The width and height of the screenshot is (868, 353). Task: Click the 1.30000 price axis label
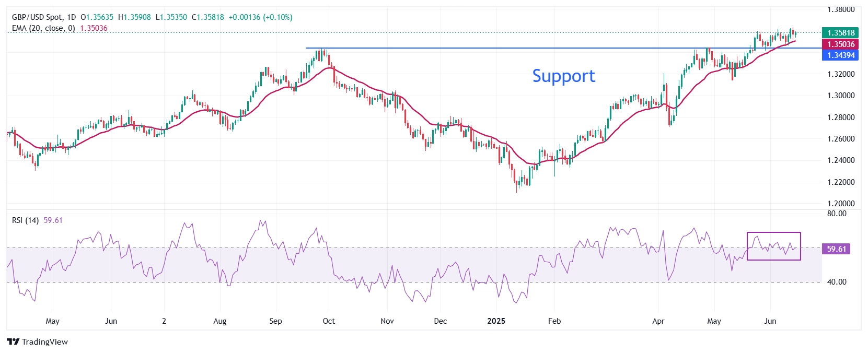841,96
